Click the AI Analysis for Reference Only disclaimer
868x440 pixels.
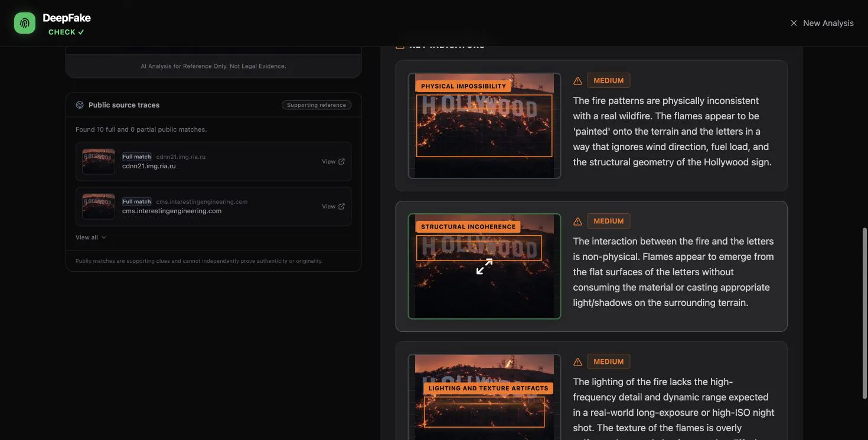coord(213,66)
